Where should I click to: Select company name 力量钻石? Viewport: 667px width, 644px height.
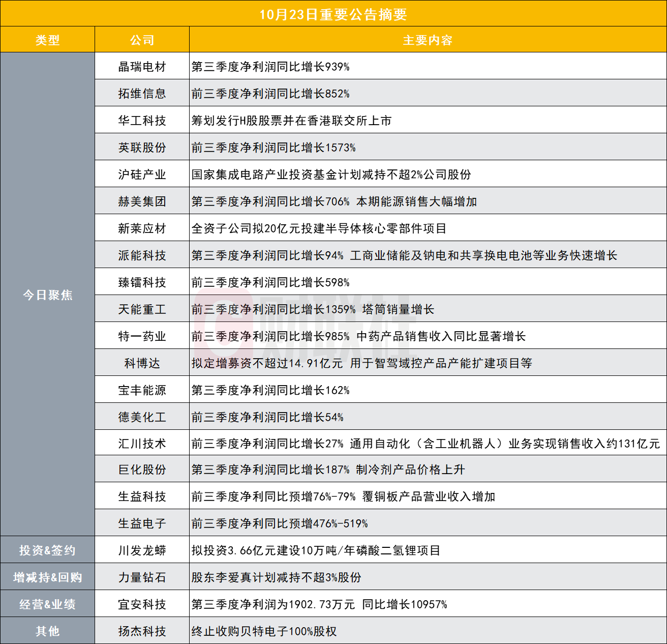(x=142, y=577)
